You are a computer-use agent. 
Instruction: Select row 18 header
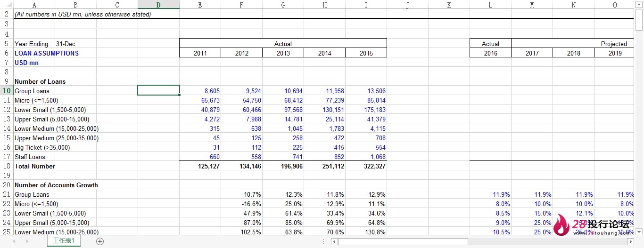coord(7,166)
